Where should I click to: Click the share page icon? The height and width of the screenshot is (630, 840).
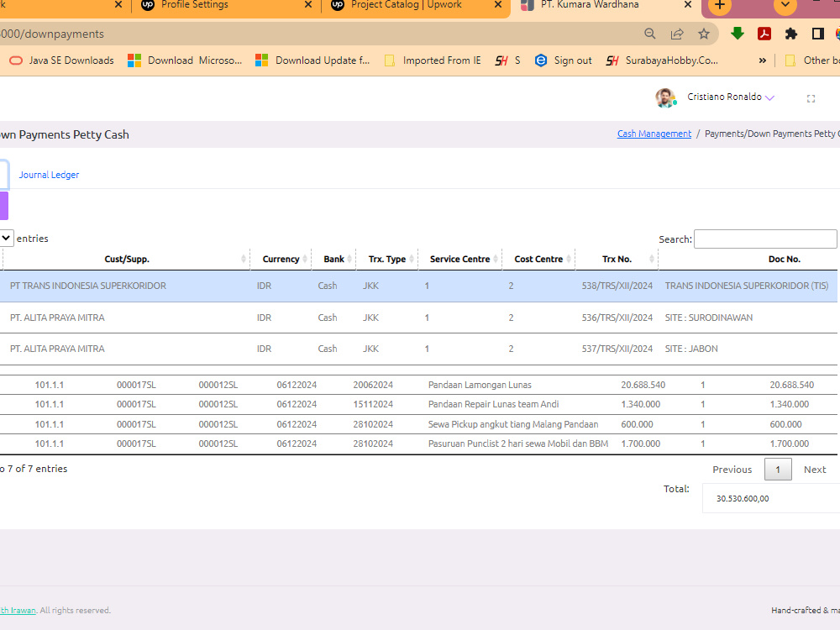point(677,34)
